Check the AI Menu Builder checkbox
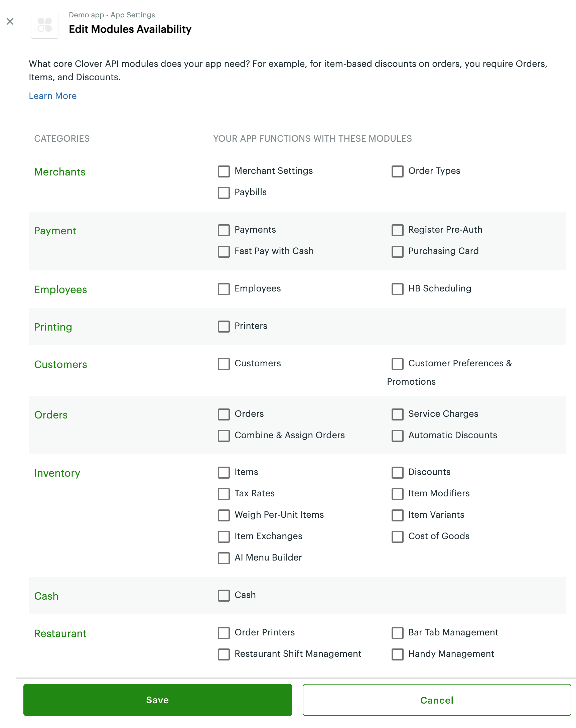Image resolution: width=576 pixels, height=728 pixels. [x=223, y=558]
